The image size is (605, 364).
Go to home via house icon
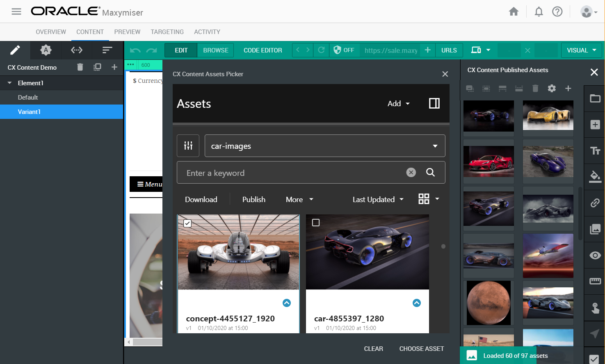514,11
